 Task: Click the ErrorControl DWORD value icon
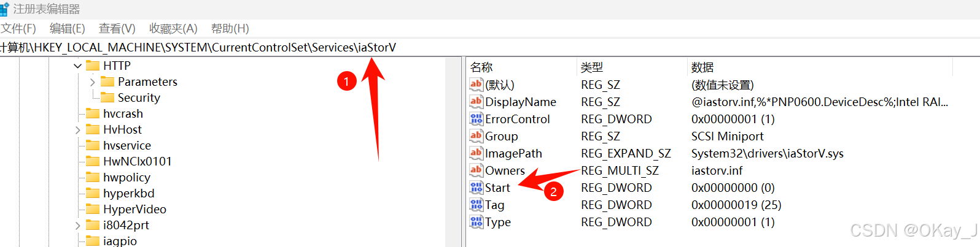(x=476, y=119)
